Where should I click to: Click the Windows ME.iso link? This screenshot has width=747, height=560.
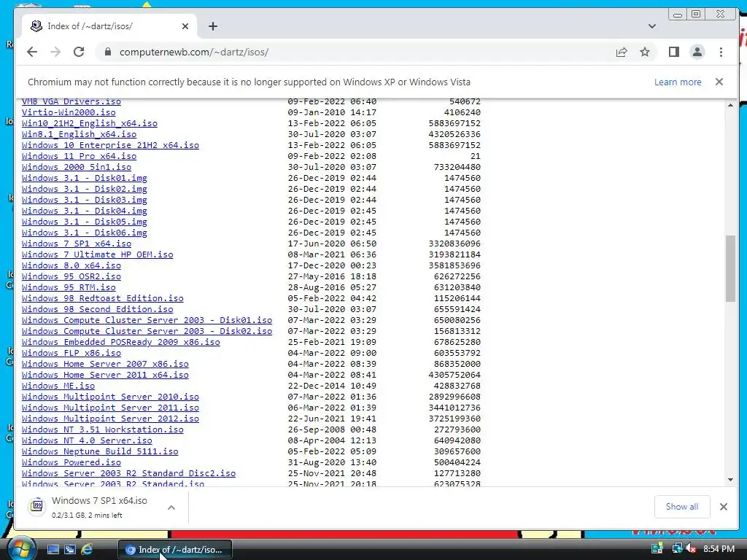pyautogui.click(x=58, y=386)
